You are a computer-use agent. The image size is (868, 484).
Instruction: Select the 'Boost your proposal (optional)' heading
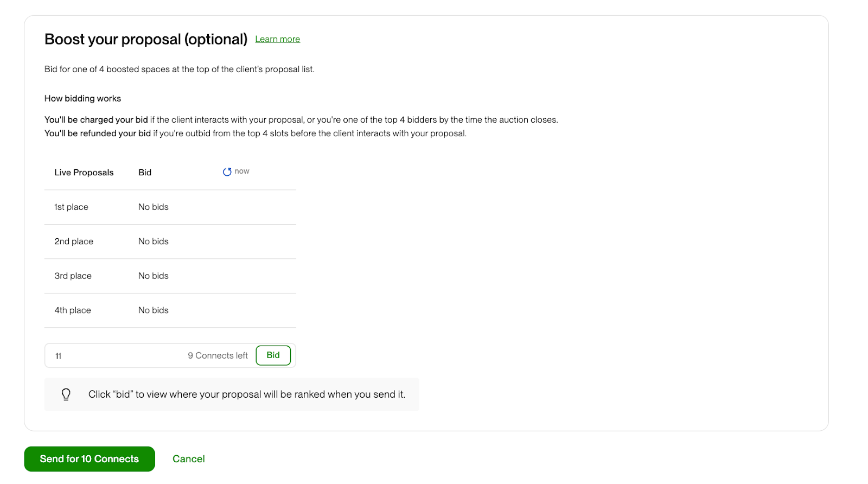pos(145,39)
